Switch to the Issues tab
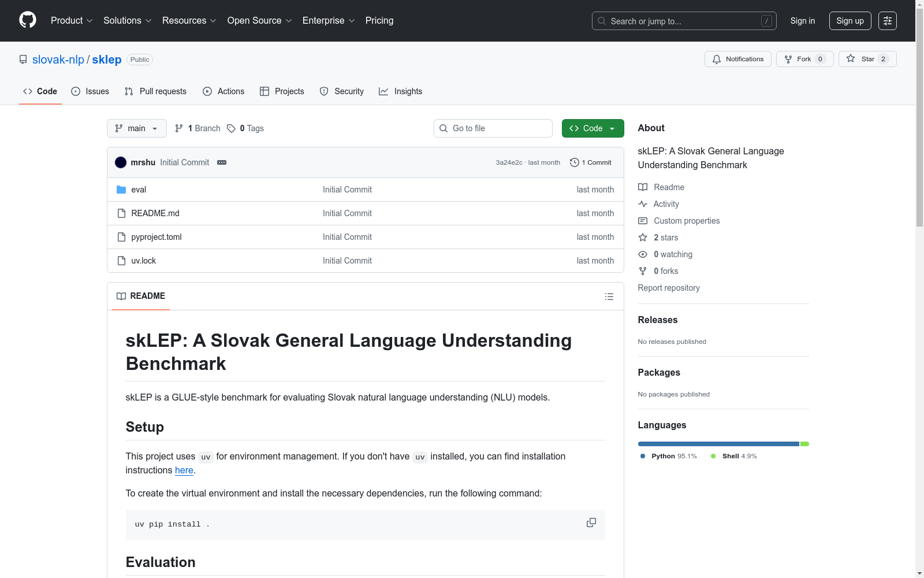 90,91
